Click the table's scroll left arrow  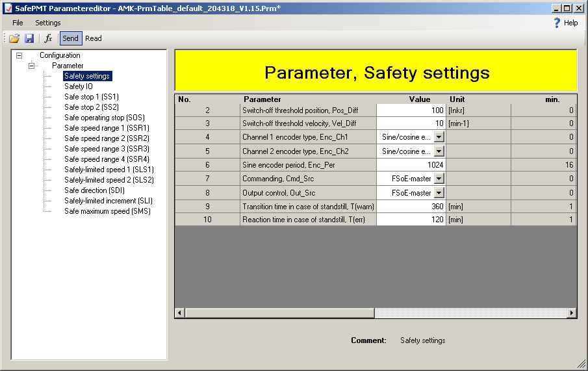[180, 313]
